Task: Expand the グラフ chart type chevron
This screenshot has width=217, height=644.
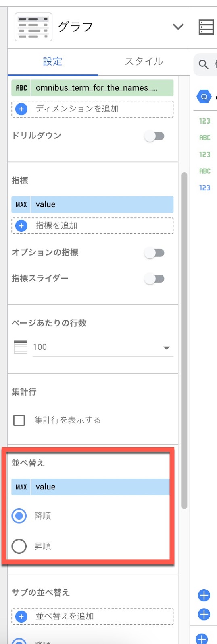Action: tap(178, 27)
